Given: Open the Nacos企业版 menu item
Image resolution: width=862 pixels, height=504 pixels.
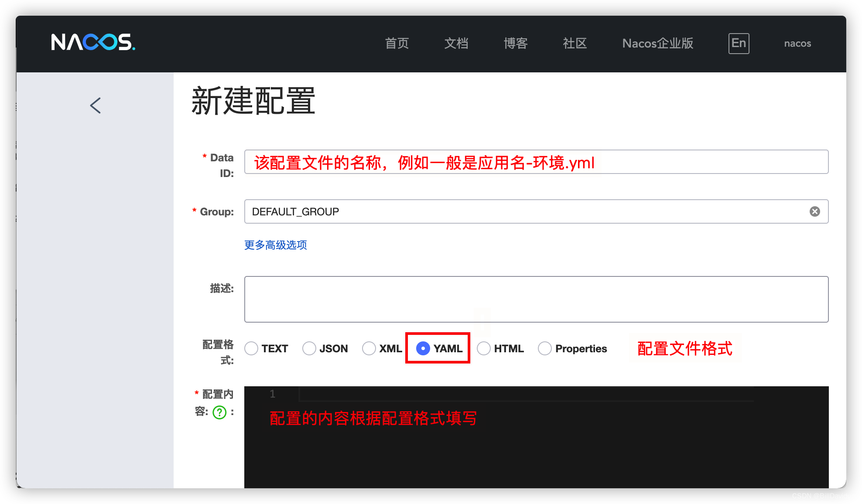Looking at the screenshot, I should [657, 43].
